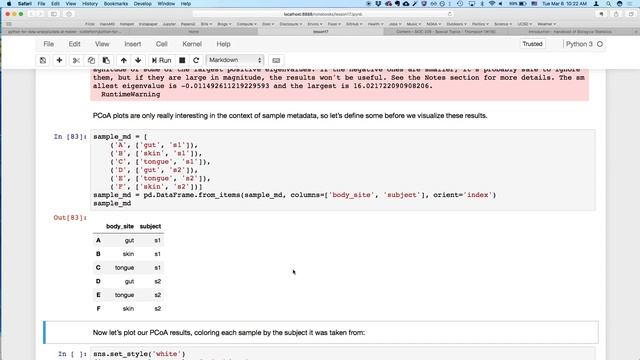Open Safari History menu

[90, 4]
